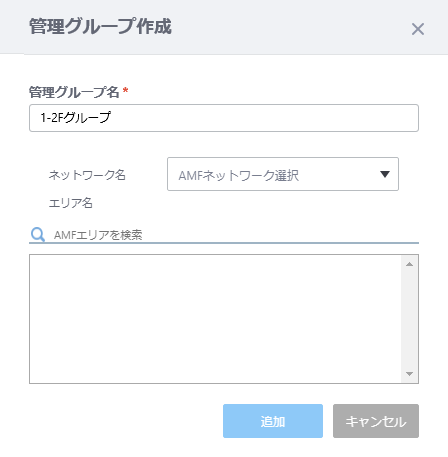Viewport: 448px width, 457px height.
Task: Click the 追加 button
Action: point(273,421)
